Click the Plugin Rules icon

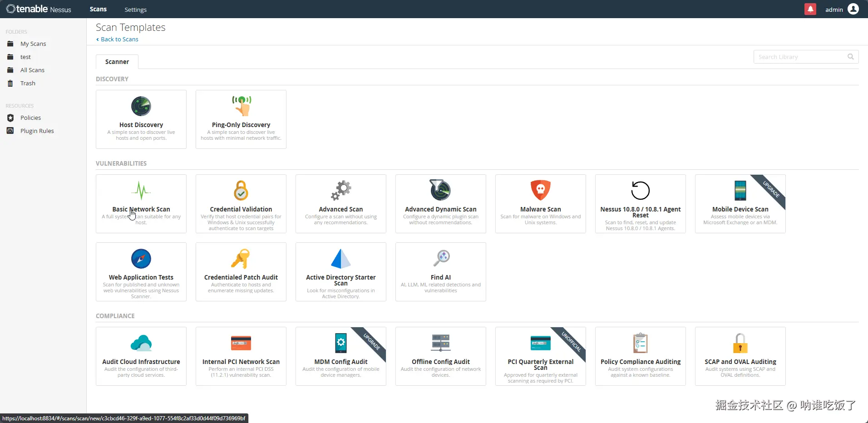[x=10, y=131]
